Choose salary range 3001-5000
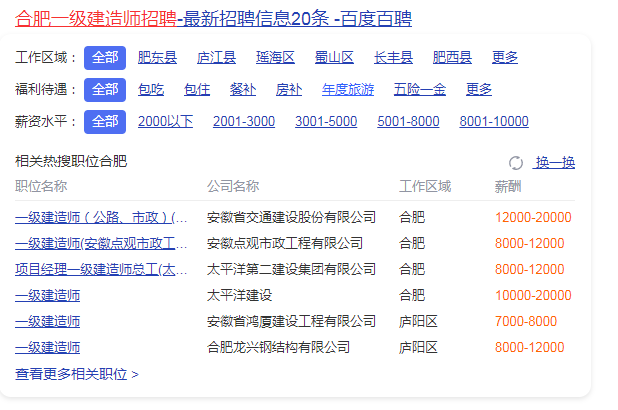This screenshot has width=618, height=410. pos(326,122)
